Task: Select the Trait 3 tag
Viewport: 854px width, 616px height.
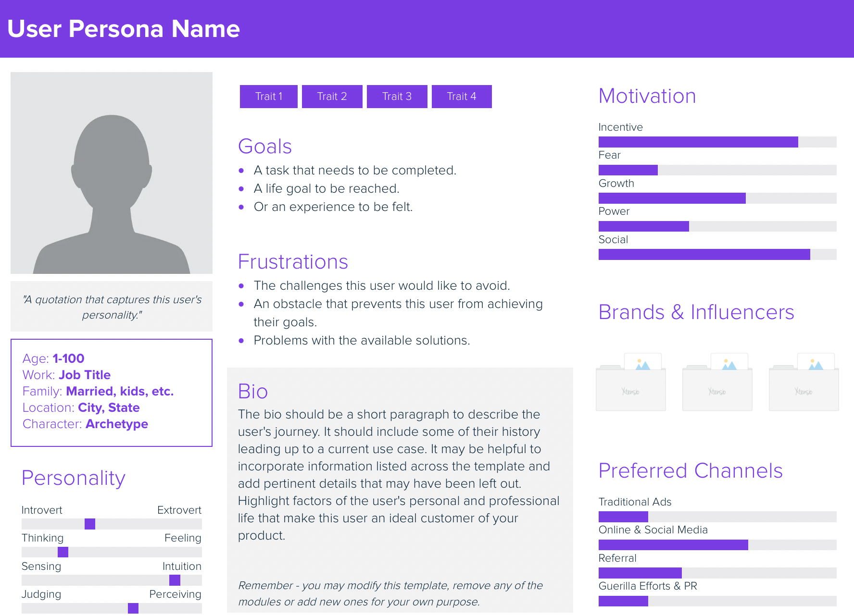Action: point(397,97)
